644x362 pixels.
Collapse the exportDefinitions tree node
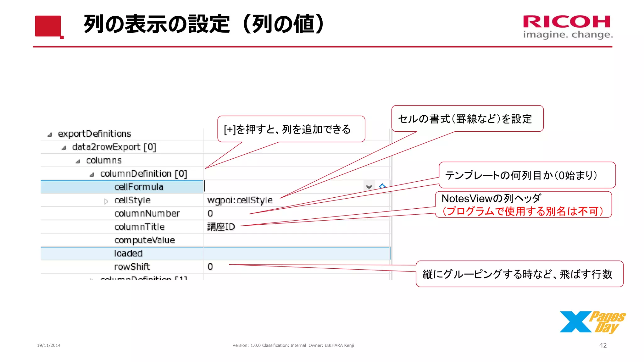coord(50,135)
